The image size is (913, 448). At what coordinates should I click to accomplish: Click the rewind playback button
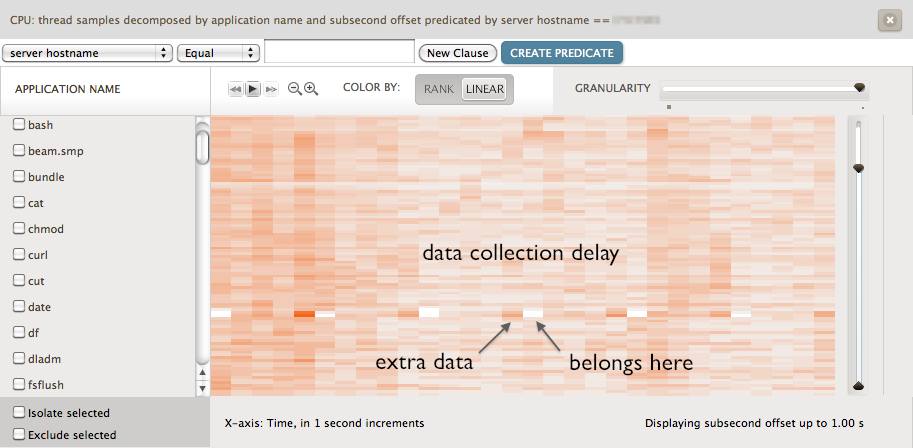[236, 89]
